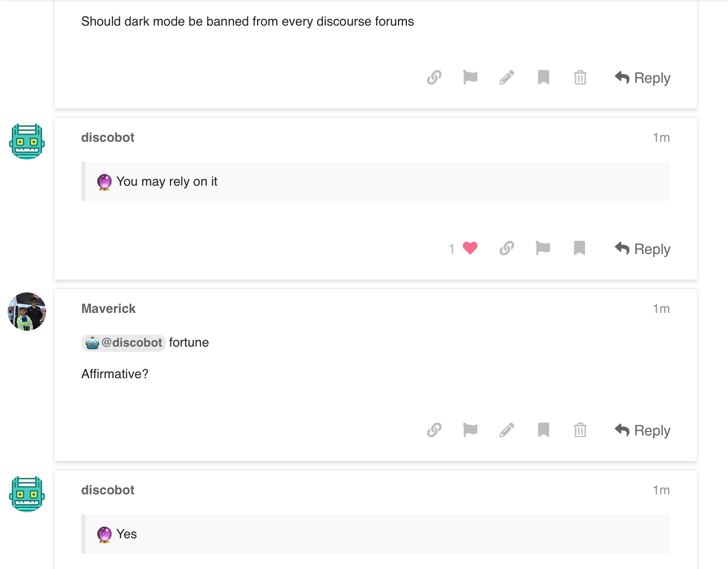Copy link to "You may rely on it" post

pos(506,248)
